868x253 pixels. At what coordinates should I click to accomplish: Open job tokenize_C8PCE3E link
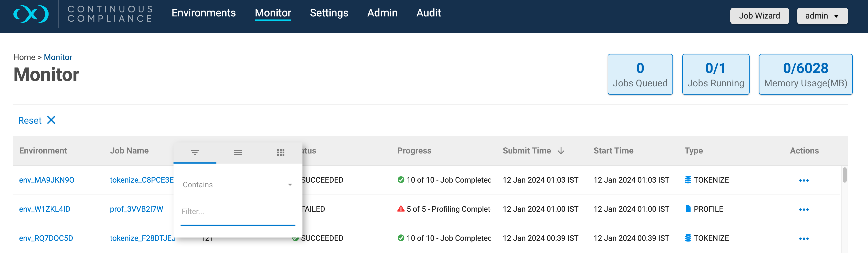[x=142, y=180]
